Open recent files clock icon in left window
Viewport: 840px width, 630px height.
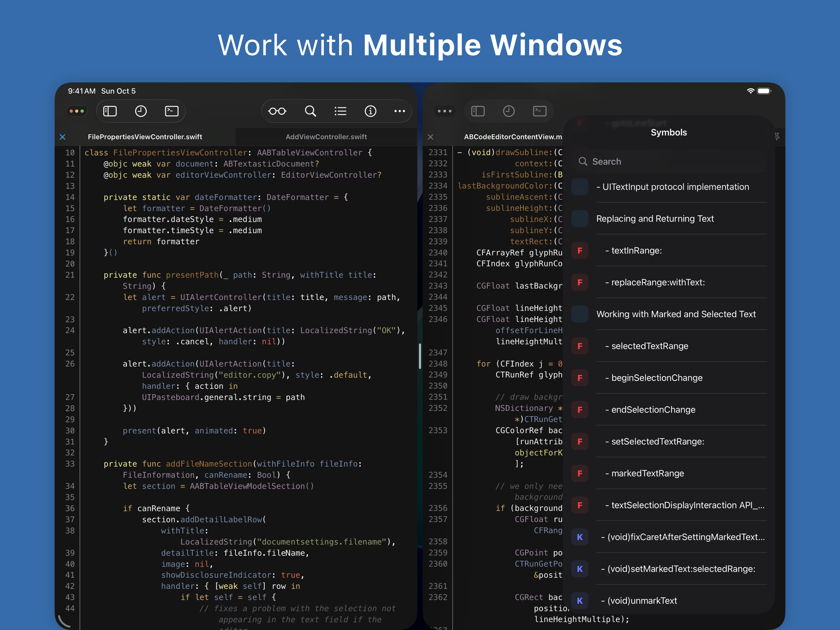141,111
